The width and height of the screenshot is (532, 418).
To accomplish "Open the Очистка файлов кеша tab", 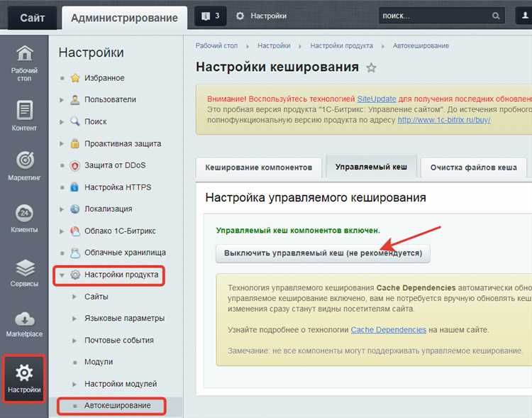I will pyautogui.click(x=474, y=167).
